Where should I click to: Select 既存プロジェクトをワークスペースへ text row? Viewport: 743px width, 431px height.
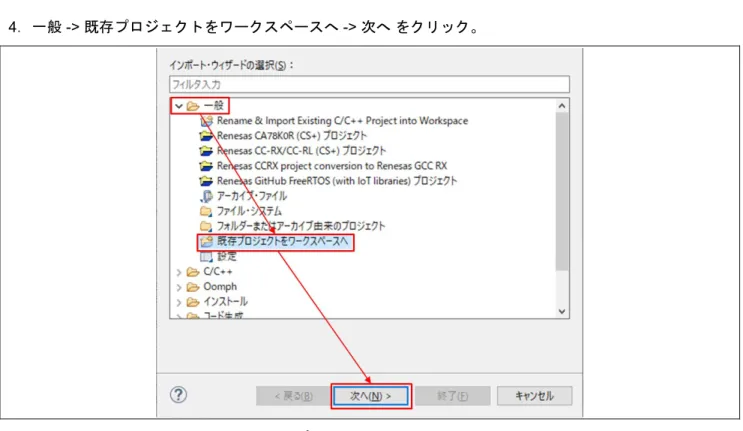[x=282, y=242]
